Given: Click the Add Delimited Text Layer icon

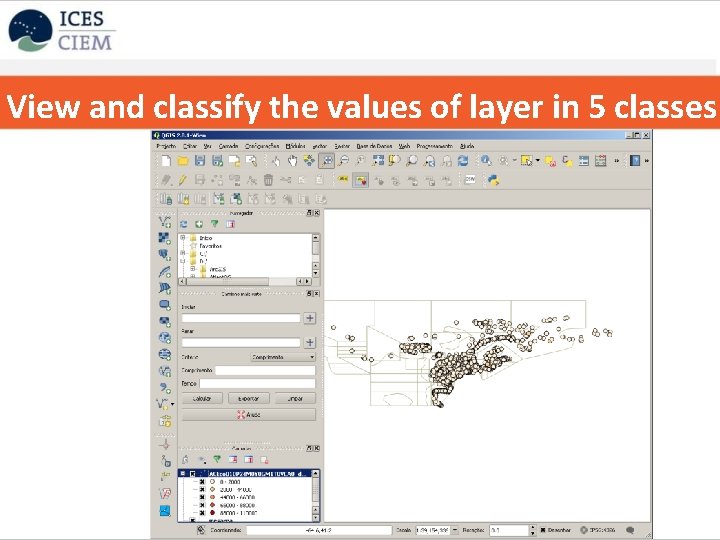Looking at the screenshot, I should click(165, 387).
